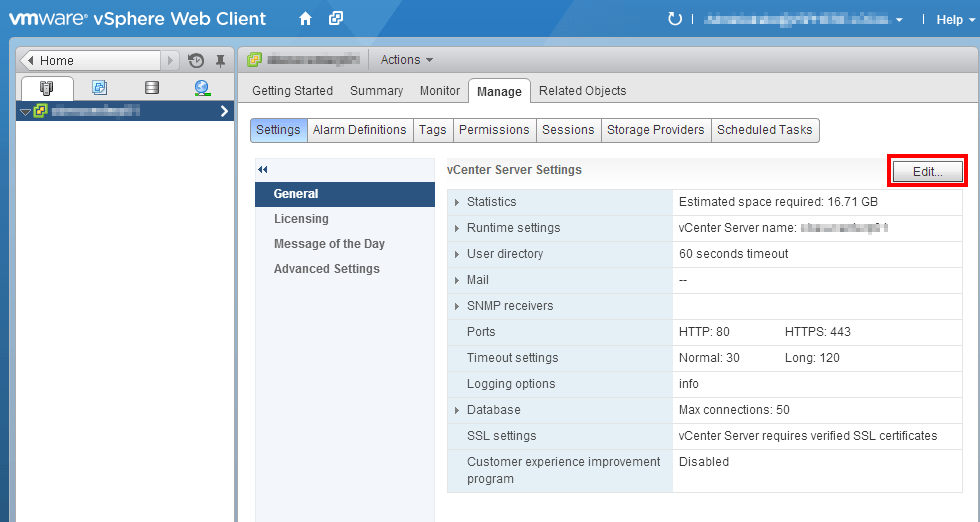The width and height of the screenshot is (980, 522).
Task: Expand the Runtime settings row
Action: click(457, 228)
